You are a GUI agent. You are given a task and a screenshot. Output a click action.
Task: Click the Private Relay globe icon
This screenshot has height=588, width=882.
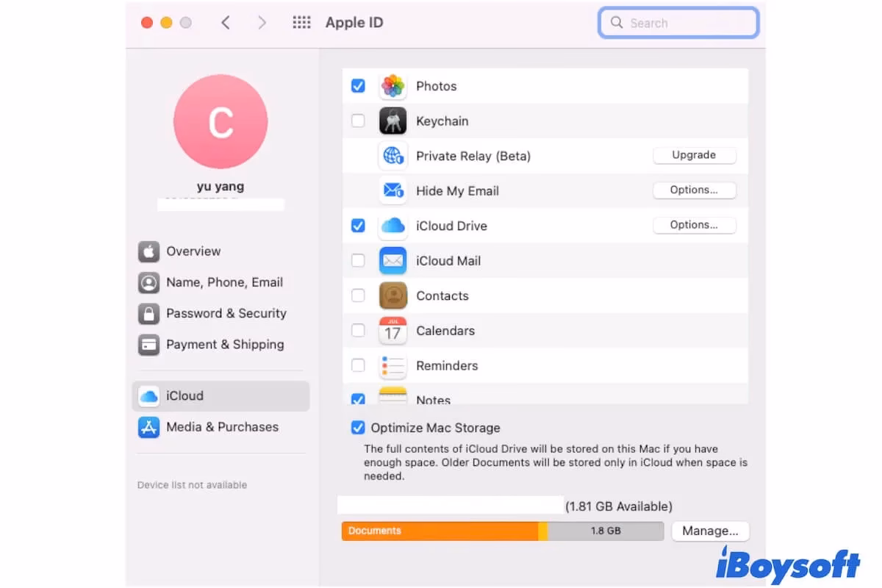392,156
